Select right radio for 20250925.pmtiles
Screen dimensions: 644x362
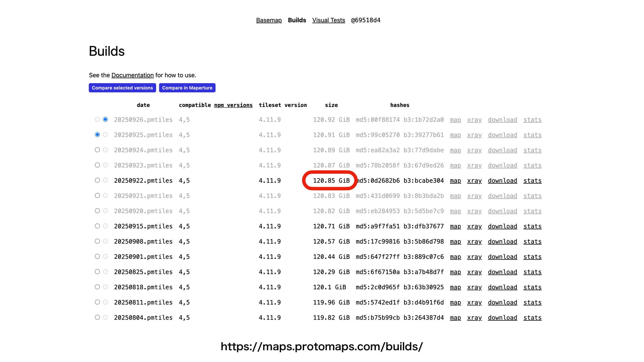(105, 134)
